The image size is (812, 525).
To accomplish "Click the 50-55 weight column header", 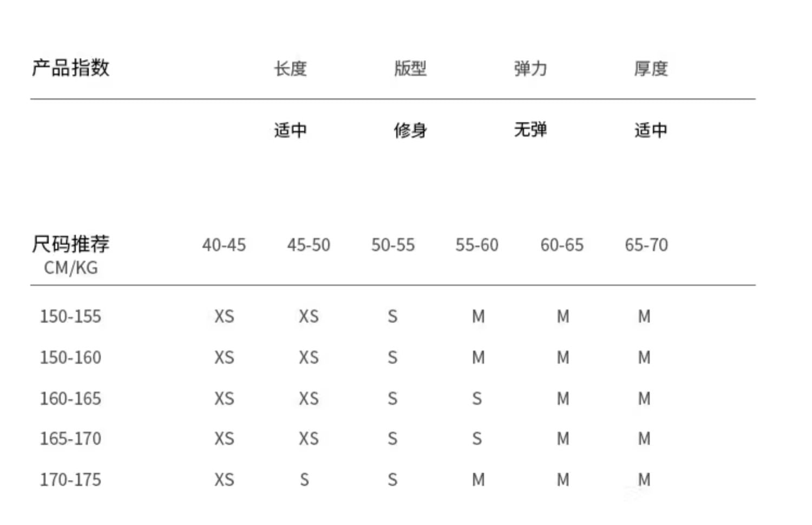I will click(x=393, y=245).
